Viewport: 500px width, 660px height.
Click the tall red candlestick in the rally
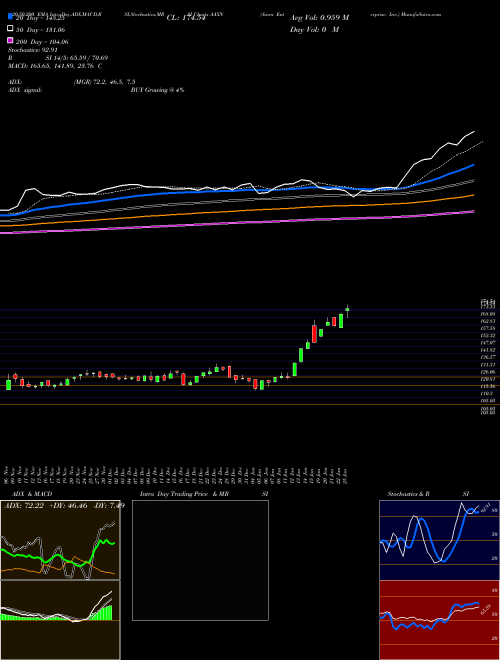[314, 333]
